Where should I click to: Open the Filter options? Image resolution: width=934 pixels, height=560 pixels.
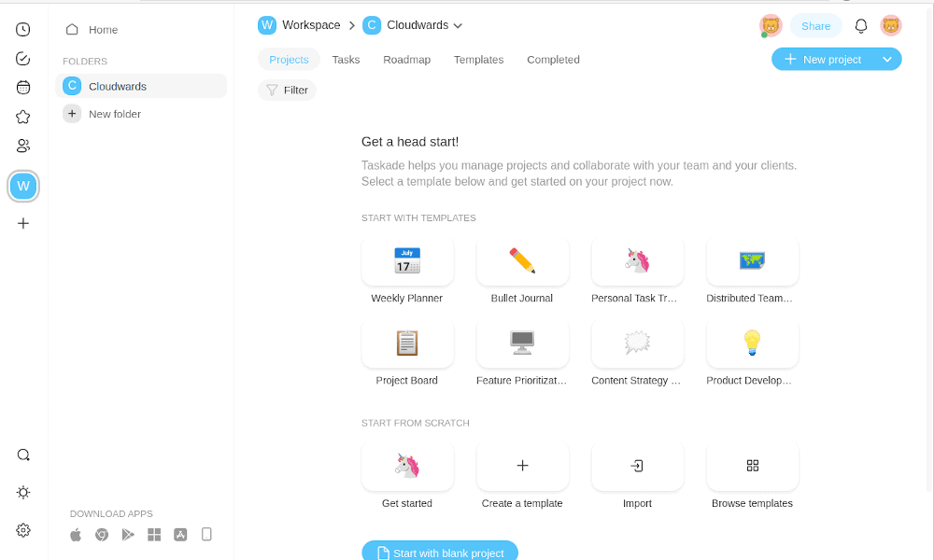(287, 91)
